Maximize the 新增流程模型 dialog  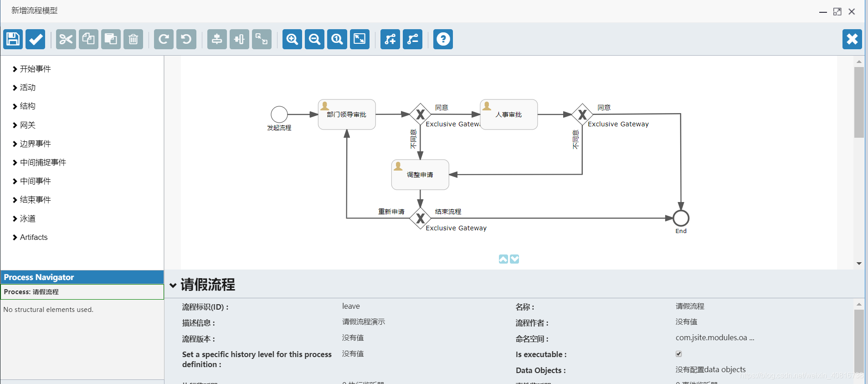tap(837, 11)
